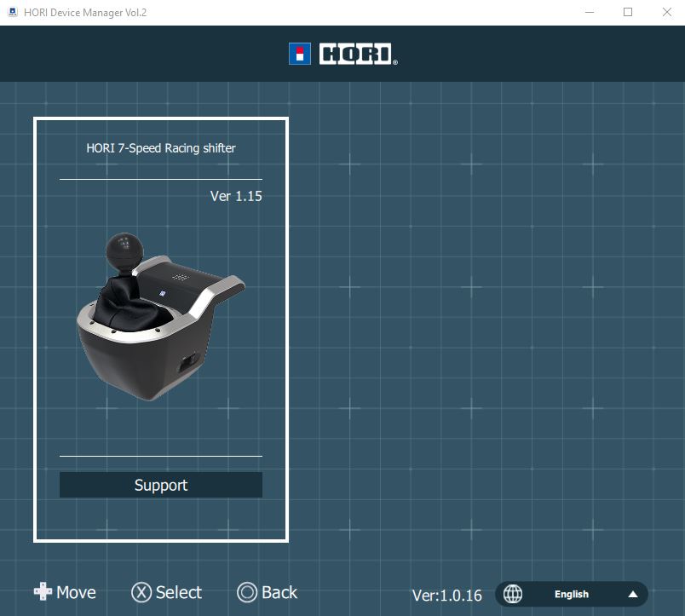
Task: Minimize the HORI Device Manager window
Action: (589, 13)
